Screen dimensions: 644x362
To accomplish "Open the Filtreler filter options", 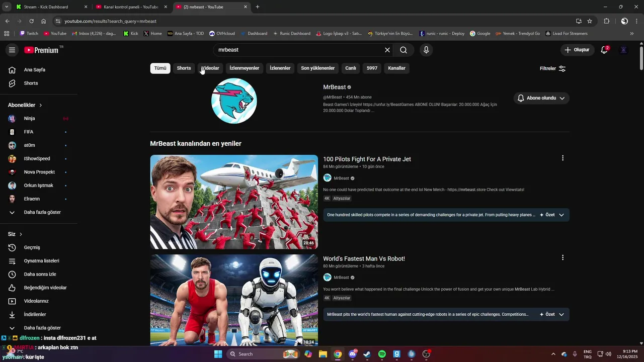I will pyautogui.click(x=553, y=68).
